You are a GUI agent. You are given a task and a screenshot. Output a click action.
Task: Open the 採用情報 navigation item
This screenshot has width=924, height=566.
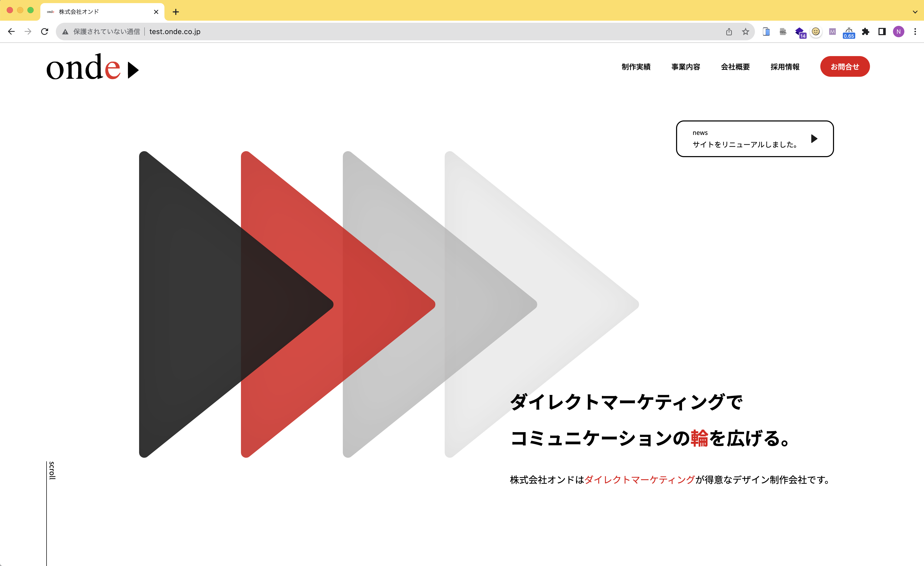tap(785, 67)
